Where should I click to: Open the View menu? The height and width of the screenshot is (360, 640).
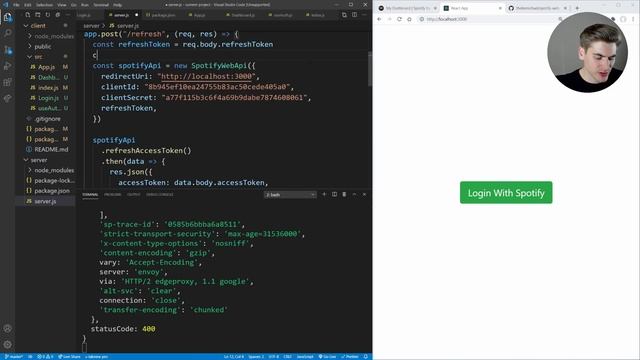pyautogui.click(x=62, y=5)
